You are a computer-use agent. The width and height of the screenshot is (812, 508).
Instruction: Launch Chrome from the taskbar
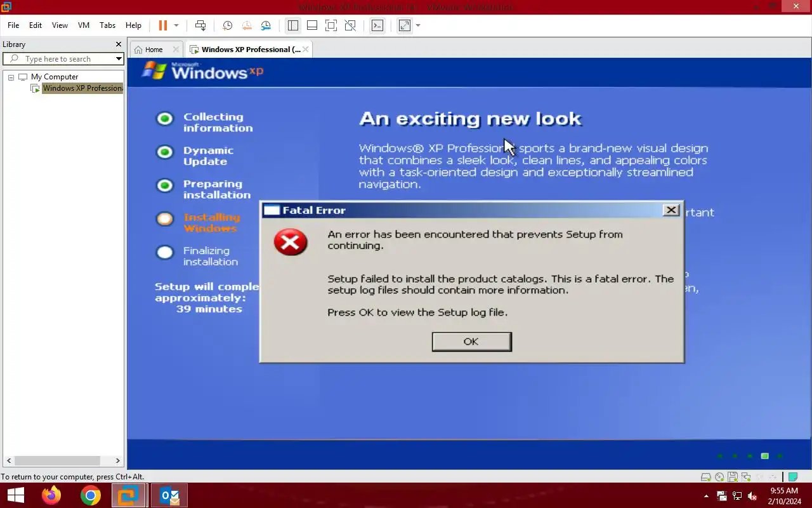tap(91, 495)
